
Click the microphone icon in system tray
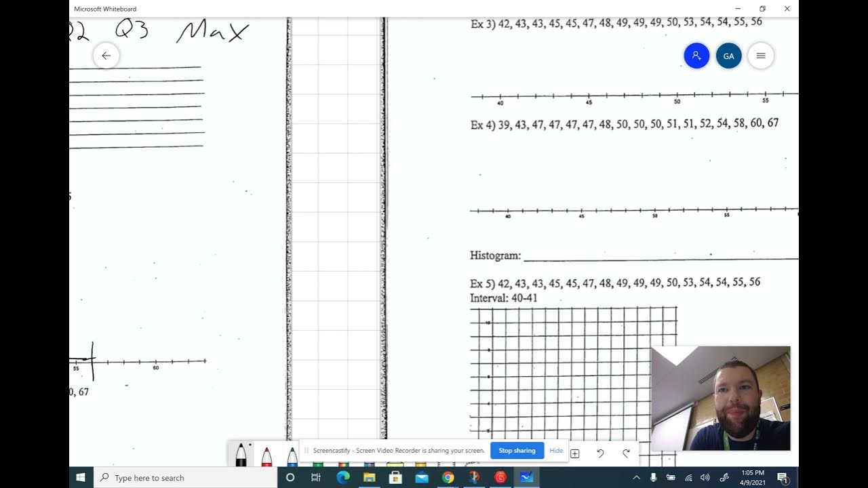click(x=653, y=477)
